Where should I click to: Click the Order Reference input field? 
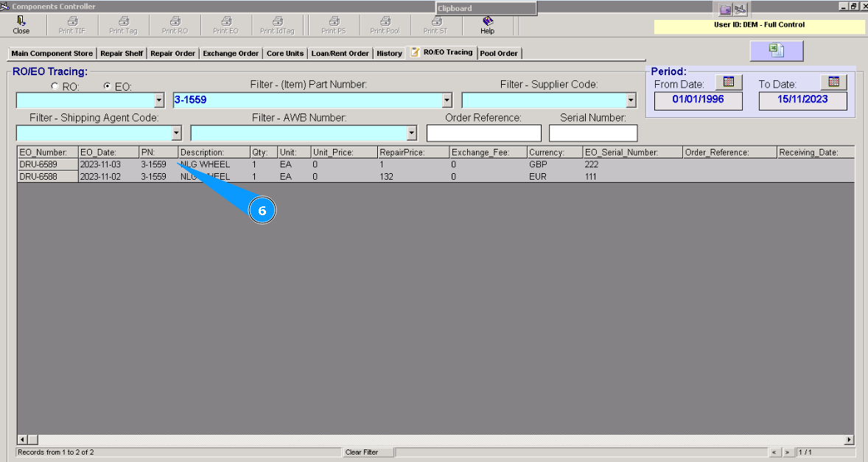[484, 133]
